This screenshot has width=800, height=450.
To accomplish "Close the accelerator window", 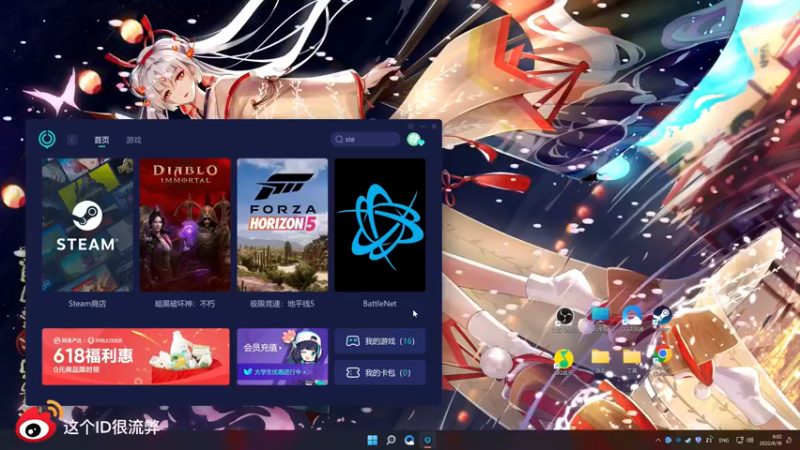I will 434,126.
